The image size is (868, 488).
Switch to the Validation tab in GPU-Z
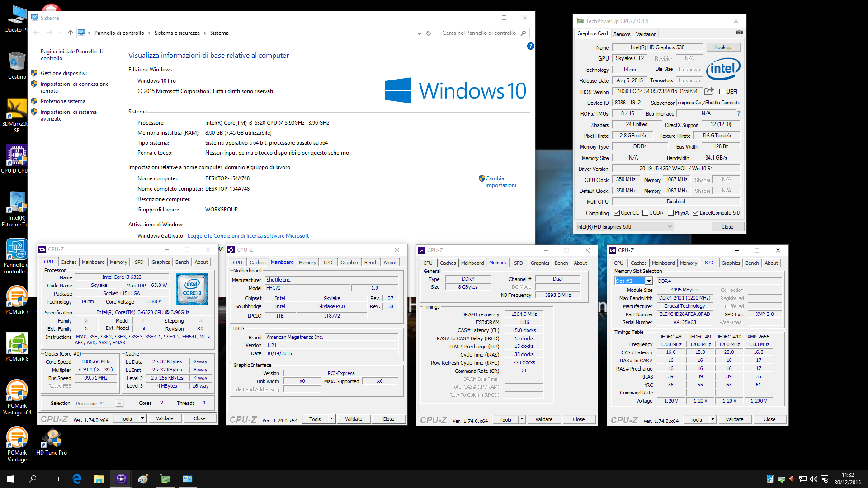646,34
